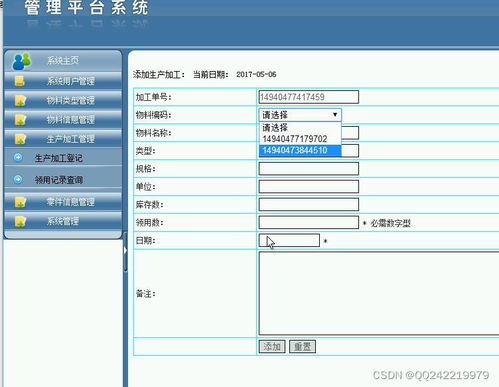Click the users icon beside 系统主页
This screenshot has height=387, width=499.
(21, 61)
